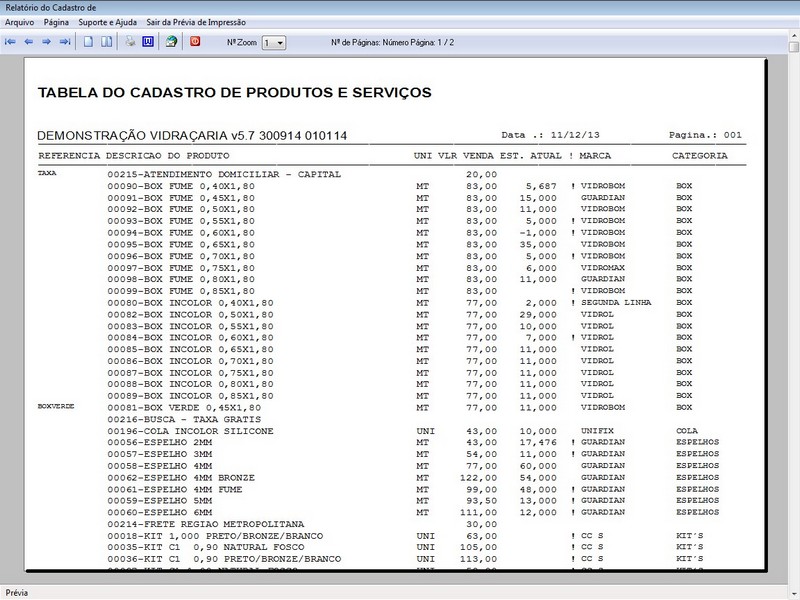Click the export to Word icon

pos(149,41)
